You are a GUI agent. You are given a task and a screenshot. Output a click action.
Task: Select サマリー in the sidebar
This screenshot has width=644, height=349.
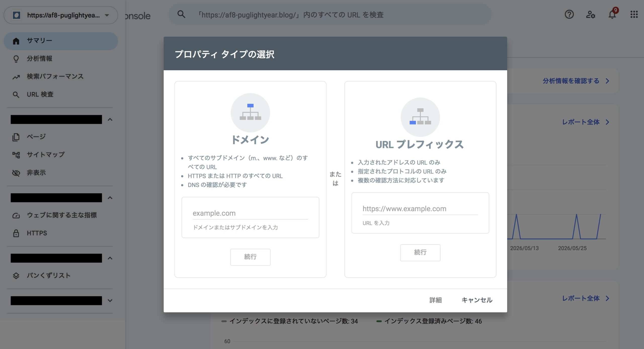pos(61,41)
